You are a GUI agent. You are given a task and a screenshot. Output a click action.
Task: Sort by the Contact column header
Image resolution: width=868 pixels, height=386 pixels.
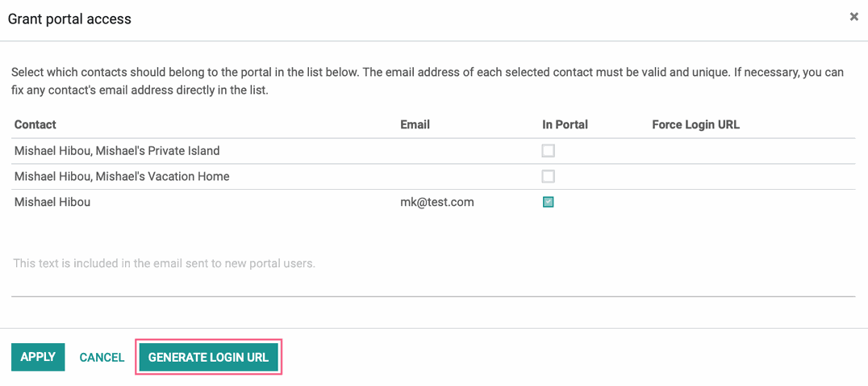(35, 124)
